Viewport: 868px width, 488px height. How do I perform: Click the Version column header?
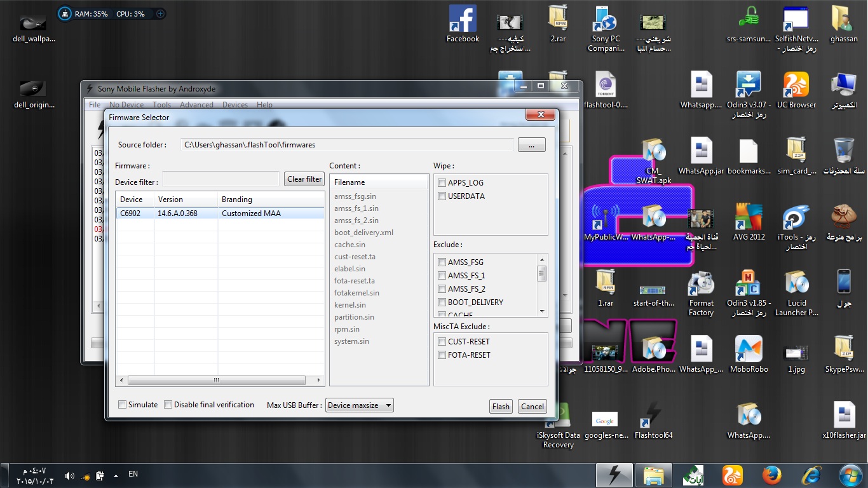tap(186, 200)
